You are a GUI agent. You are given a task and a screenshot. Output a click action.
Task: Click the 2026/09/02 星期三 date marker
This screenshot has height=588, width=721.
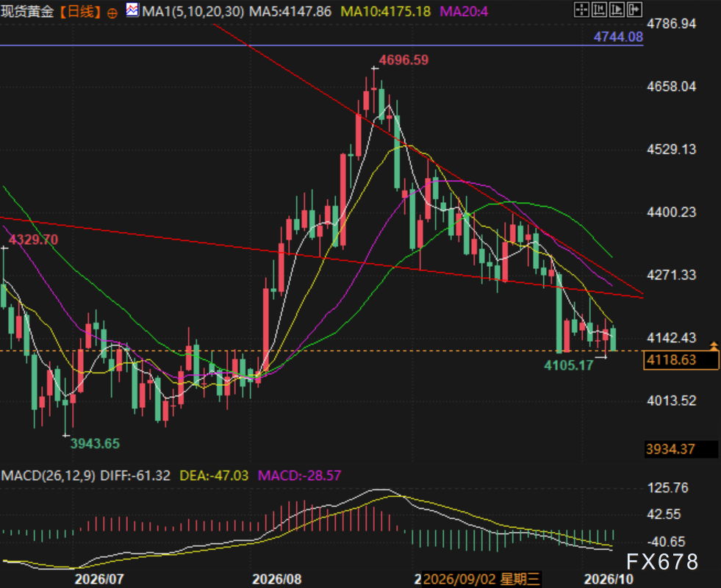[x=481, y=578]
